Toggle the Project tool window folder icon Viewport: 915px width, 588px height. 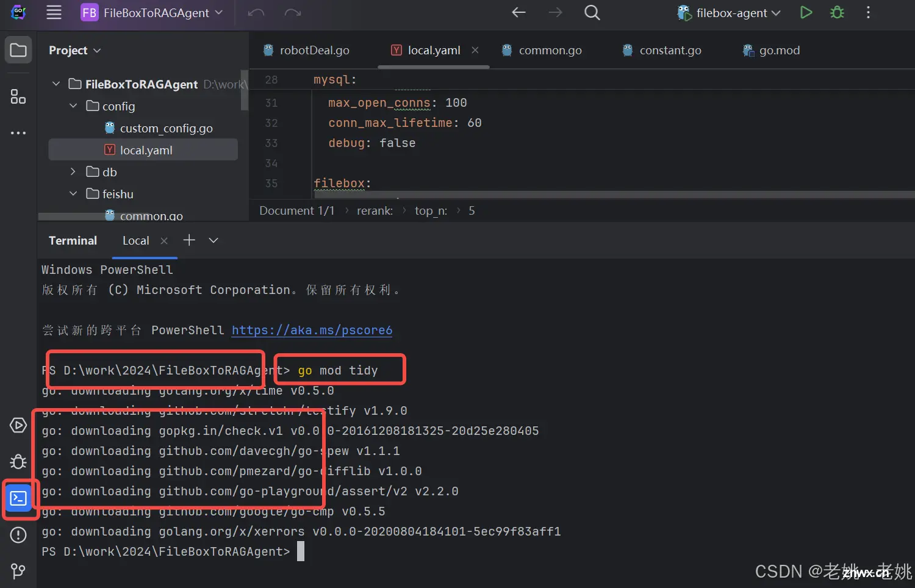18,50
